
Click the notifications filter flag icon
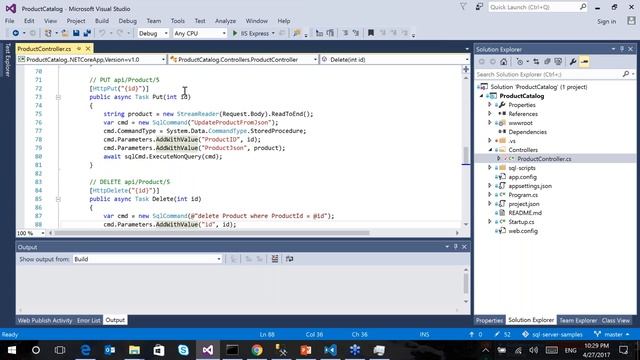click(x=463, y=7)
